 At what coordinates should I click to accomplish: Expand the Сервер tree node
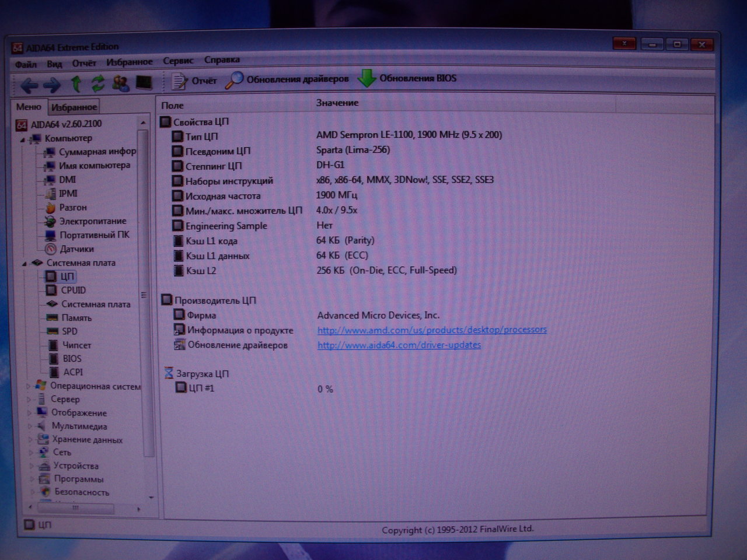[29, 400]
